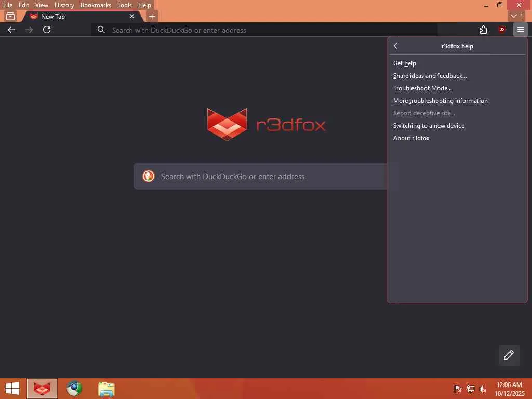Minimize the r3dfox window
The image size is (532, 399).
pos(486,5)
